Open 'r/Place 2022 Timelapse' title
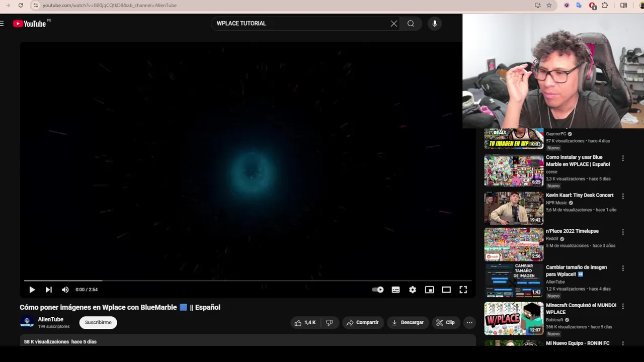This screenshot has width=644, height=362. click(x=572, y=231)
